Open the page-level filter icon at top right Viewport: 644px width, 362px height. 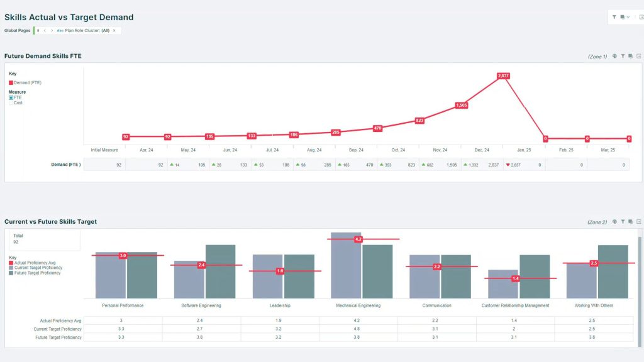[x=614, y=17]
